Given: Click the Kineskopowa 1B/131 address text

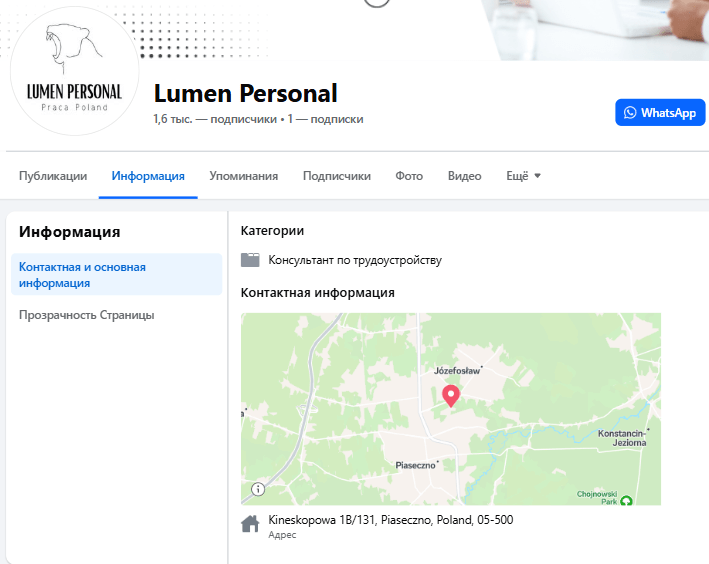Looking at the screenshot, I should (391, 520).
